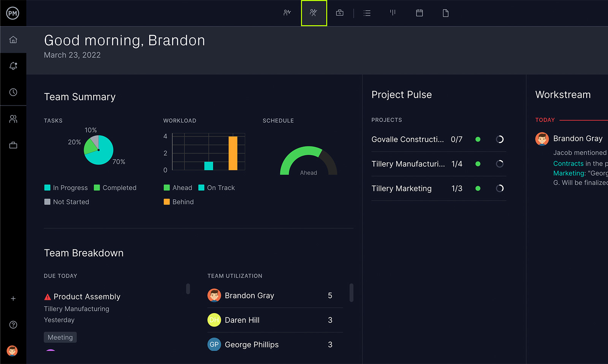Open the portfolio briefcase icon in top toolbar
Viewport: 608px width, 364px height.
(x=339, y=13)
